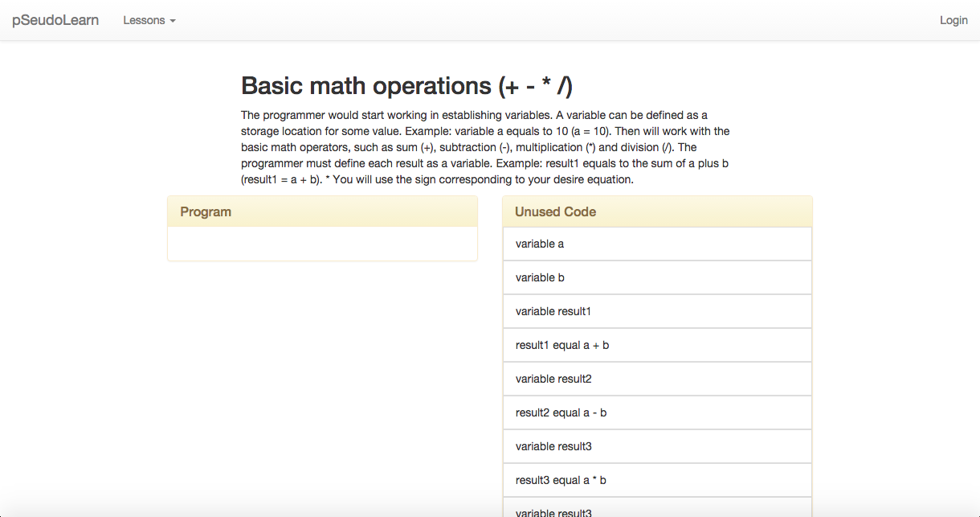Pick 'variable result3' above the a * b line
The width and height of the screenshot is (980, 517).
[657, 446]
